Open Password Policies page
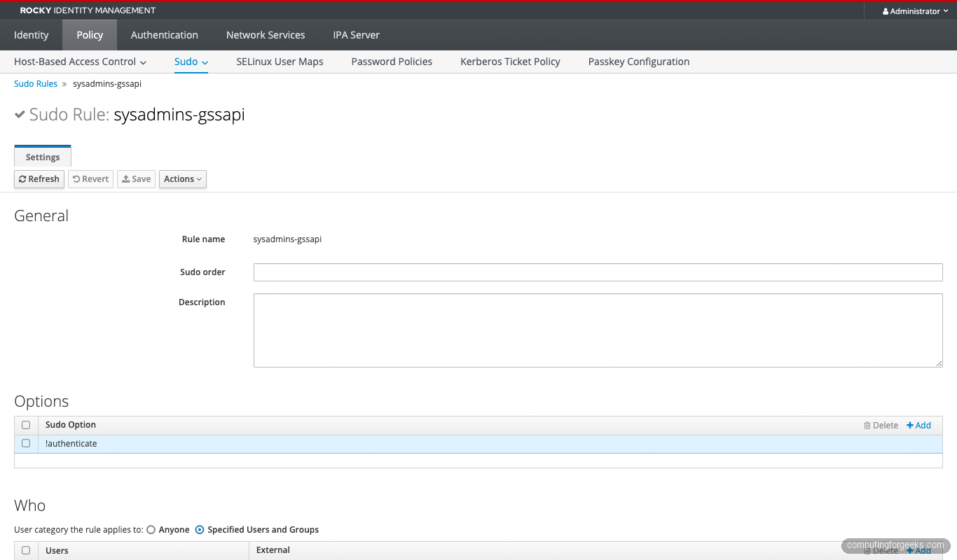The image size is (957, 560). [392, 62]
